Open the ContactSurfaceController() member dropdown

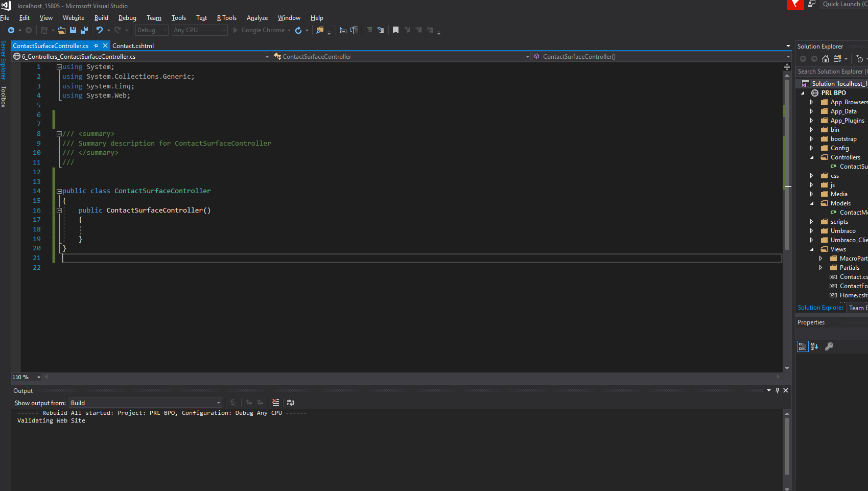[x=662, y=56]
